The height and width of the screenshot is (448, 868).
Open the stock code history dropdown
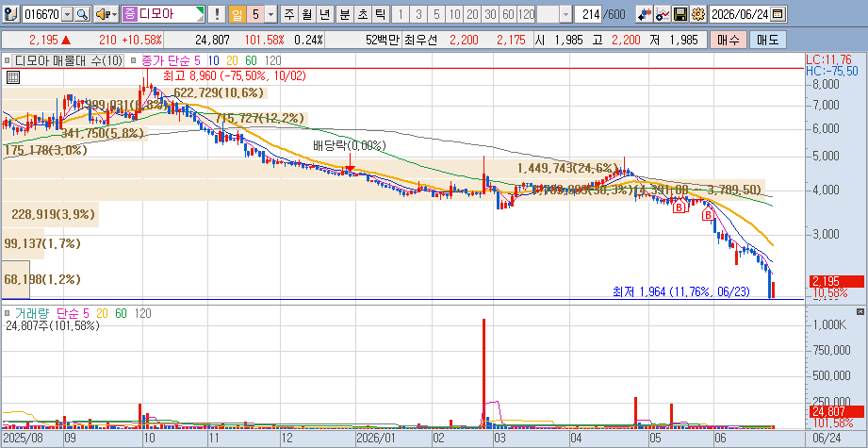click(68, 14)
